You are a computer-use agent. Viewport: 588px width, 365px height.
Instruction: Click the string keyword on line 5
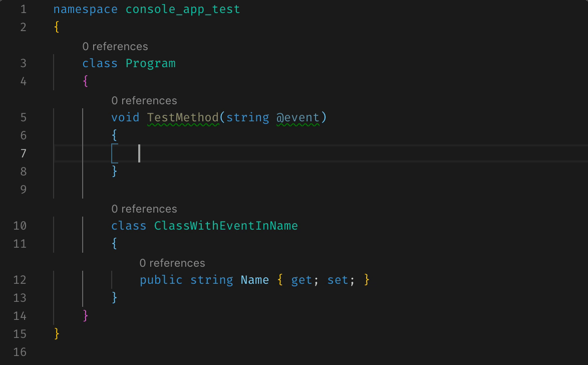[x=247, y=117]
